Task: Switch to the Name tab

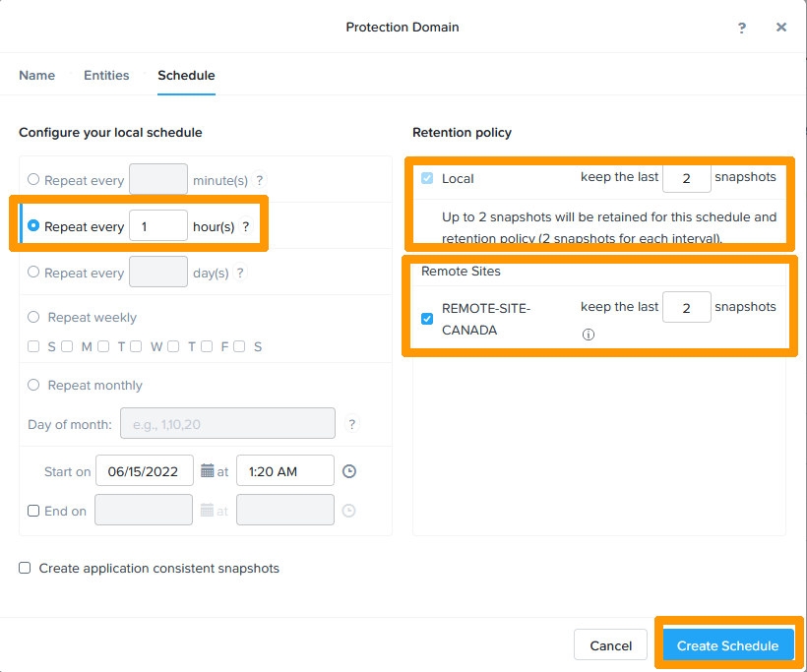Action: coord(36,75)
